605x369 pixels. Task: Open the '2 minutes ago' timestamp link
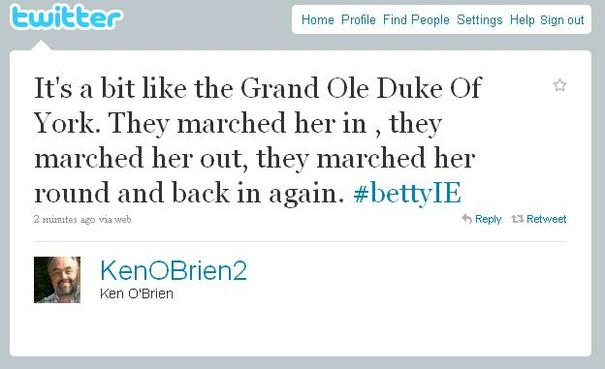64,219
